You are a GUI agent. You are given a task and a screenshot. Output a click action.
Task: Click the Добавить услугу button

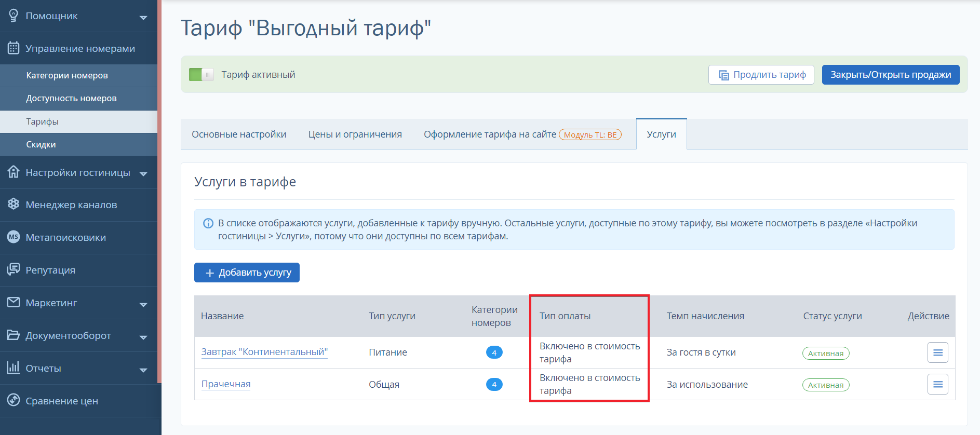click(247, 273)
